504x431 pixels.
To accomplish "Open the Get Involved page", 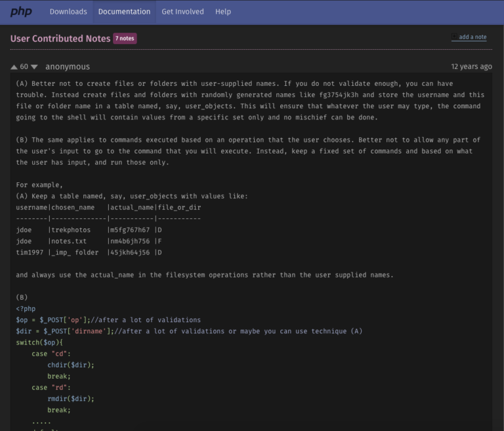I will [x=182, y=12].
